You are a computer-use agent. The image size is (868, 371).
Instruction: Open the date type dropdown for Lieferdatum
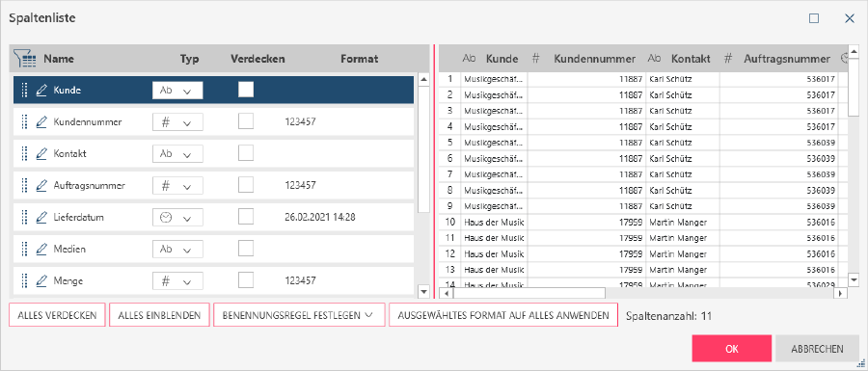pyautogui.click(x=177, y=218)
